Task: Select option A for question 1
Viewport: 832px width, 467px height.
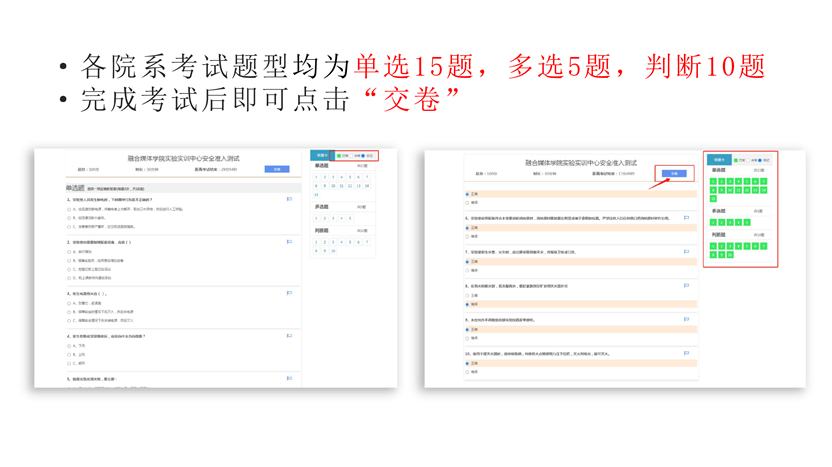Action: pos(70,209)
